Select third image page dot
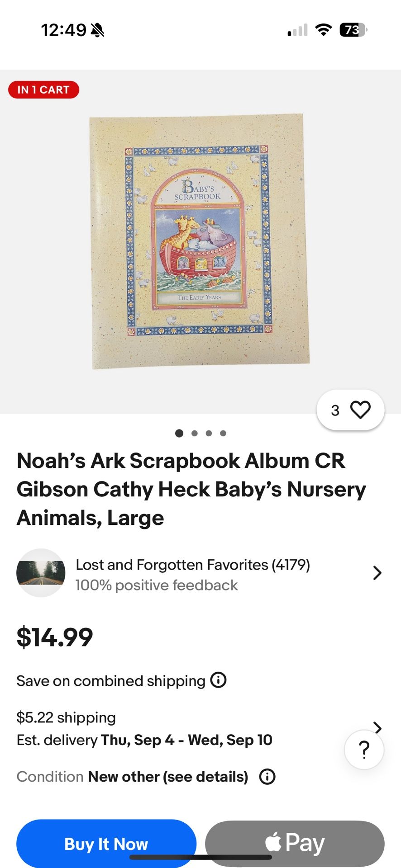Screen dimensions: 401x868 click(209, 433)
